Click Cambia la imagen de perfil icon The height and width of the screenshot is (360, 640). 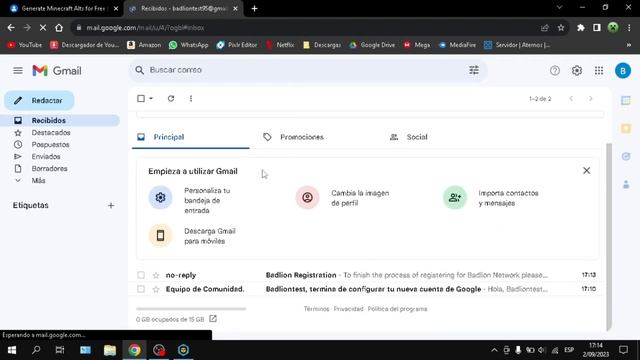coord(307,198)
